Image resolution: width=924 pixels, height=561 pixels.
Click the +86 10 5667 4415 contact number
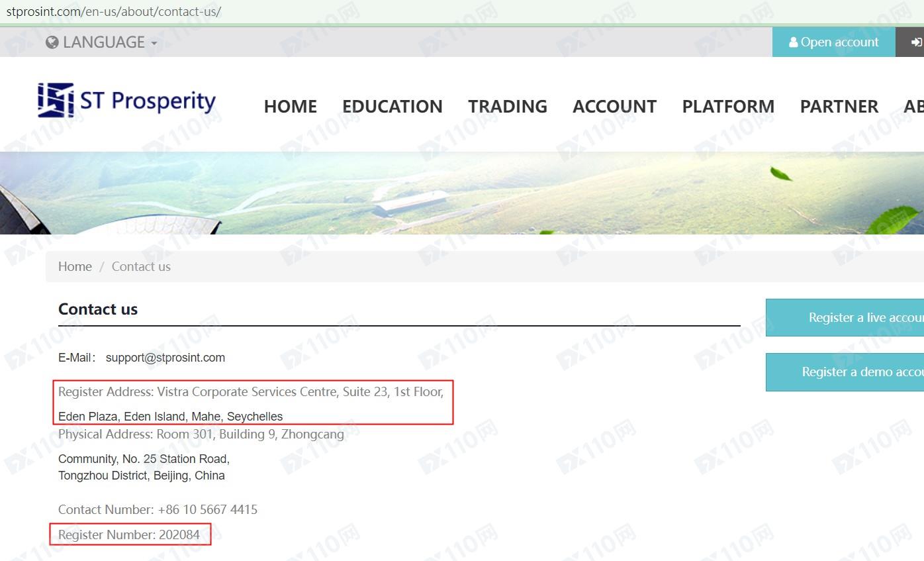coord(207,510)
